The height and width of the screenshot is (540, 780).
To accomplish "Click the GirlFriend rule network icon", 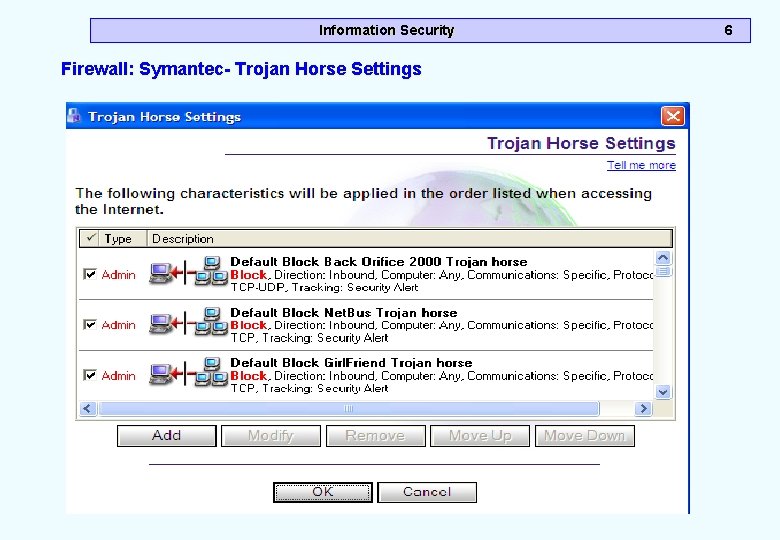I will click(189, 372).
